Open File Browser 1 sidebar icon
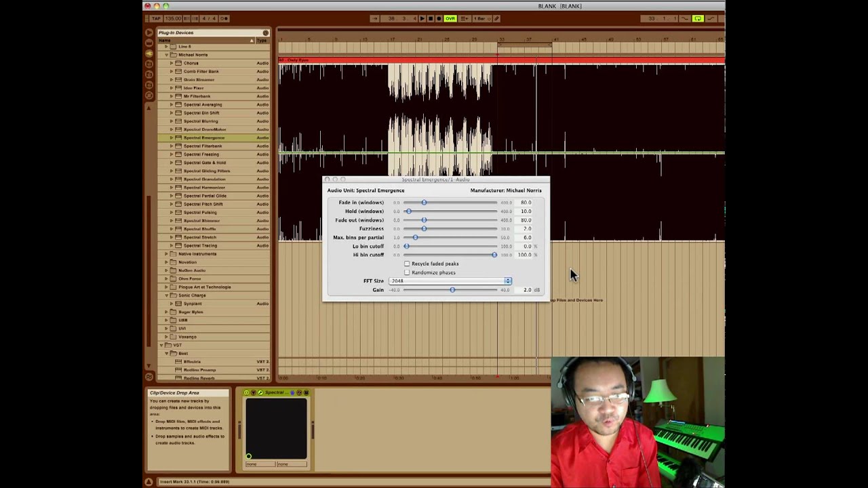 [x=149, y=63]
